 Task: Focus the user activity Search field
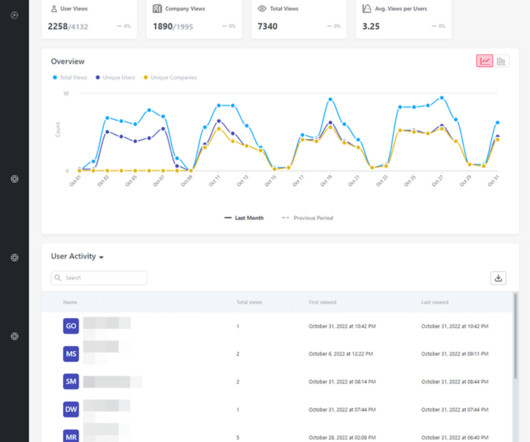[99, 278]
